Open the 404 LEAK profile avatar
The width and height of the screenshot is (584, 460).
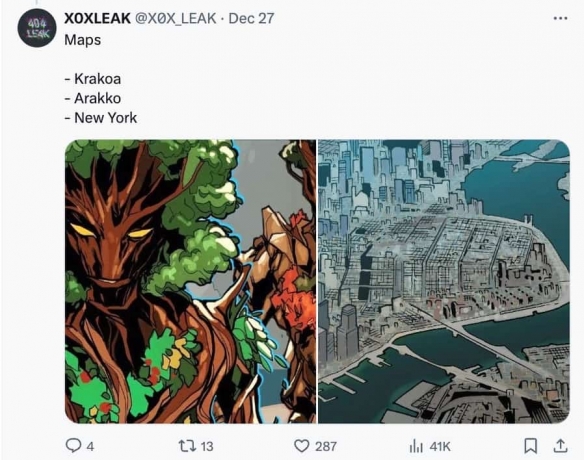(x=37, y=28)
